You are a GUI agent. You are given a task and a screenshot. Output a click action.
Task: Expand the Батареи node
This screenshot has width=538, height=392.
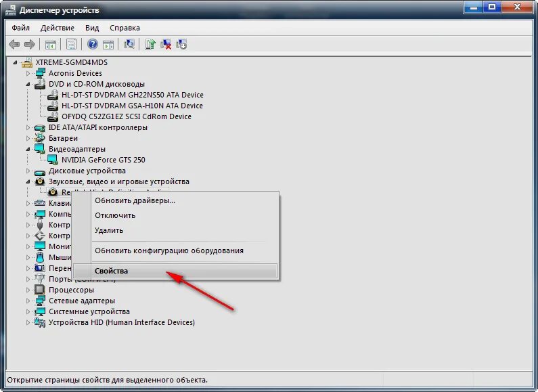tap(28, 138)
